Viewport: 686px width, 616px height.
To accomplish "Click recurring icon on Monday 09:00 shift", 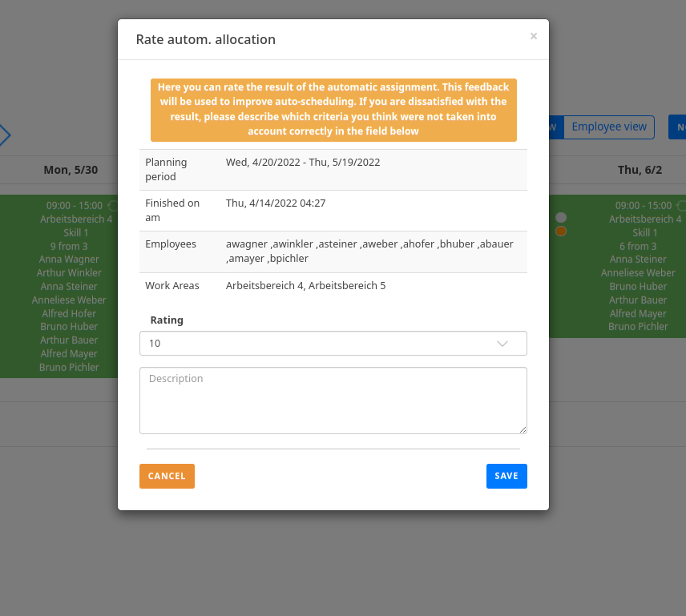I will tap(112, 206).
